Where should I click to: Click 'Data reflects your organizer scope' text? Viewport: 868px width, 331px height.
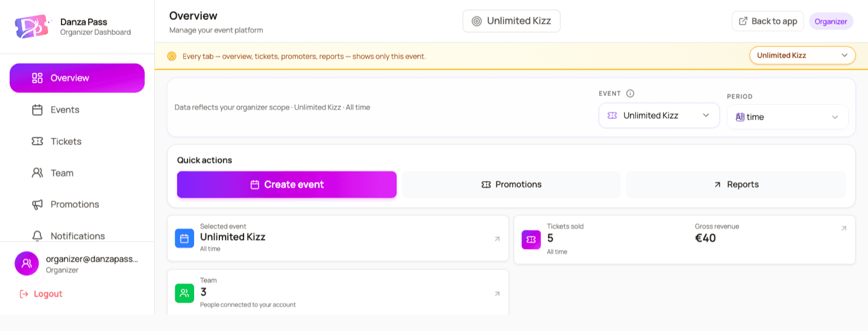(272, 107)
